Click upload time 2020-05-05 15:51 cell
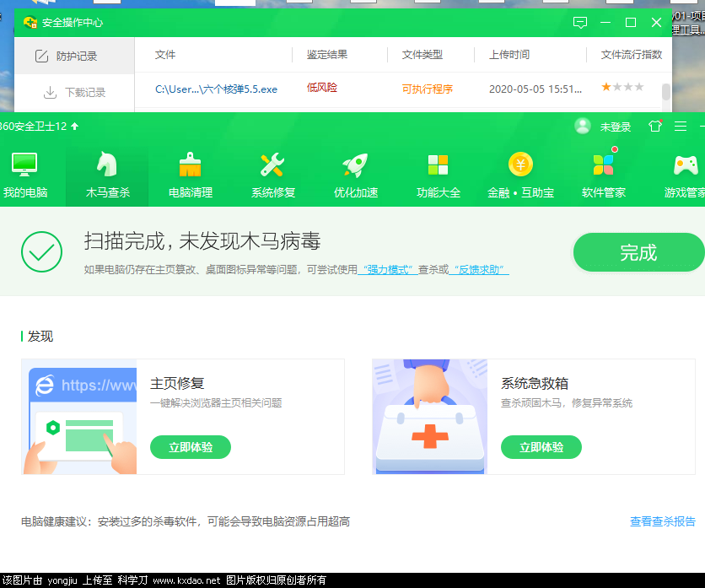Image resolution: width=705 pixels, height=588 pixels. pos(535,89)
